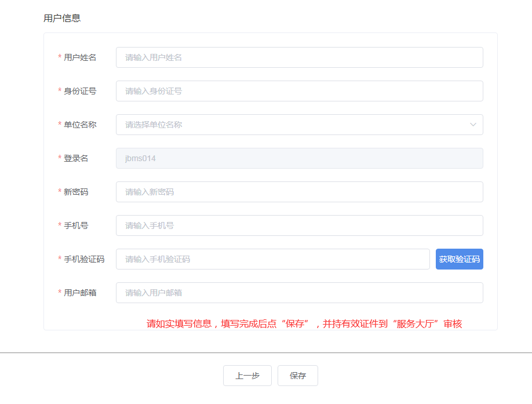The width and height of the screenshot is (532, 404).
Task: Expand the chevron arrow in 单位名称 selector
Action: click(473, 125)
